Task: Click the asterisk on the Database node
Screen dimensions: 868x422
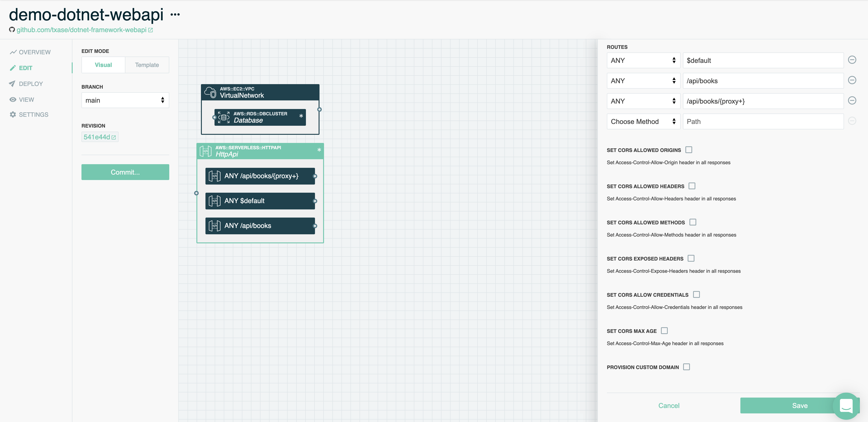Action: [301, 116]
